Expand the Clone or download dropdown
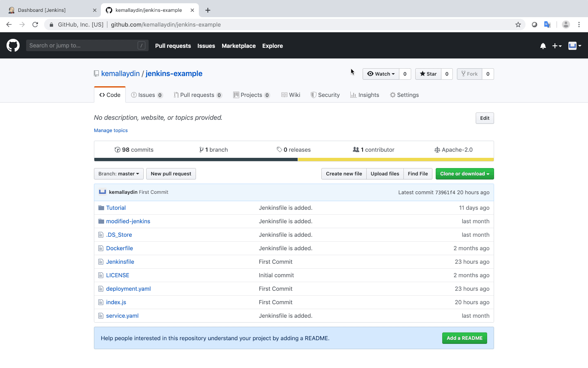This screenshot has width=588, height=368. point(465,174)
